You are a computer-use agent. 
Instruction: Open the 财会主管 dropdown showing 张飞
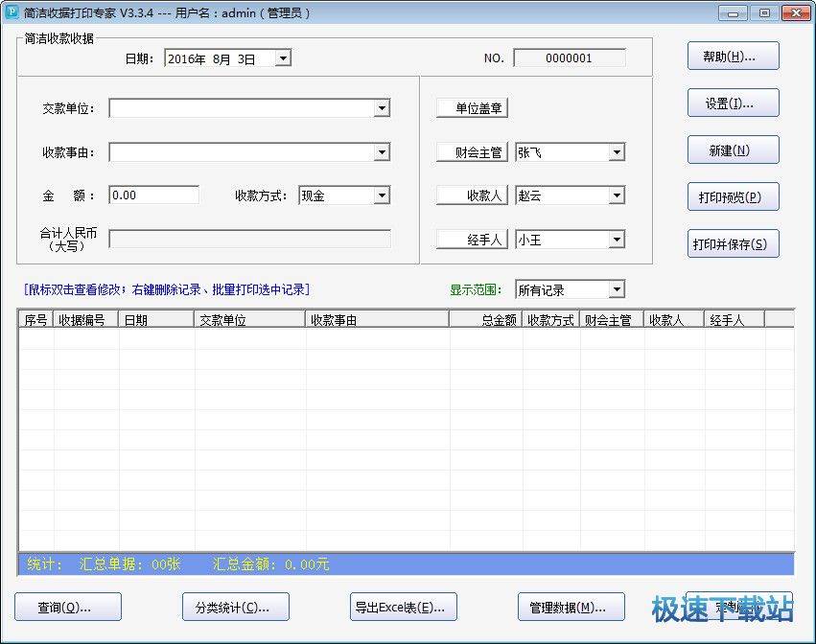point(571,152)
